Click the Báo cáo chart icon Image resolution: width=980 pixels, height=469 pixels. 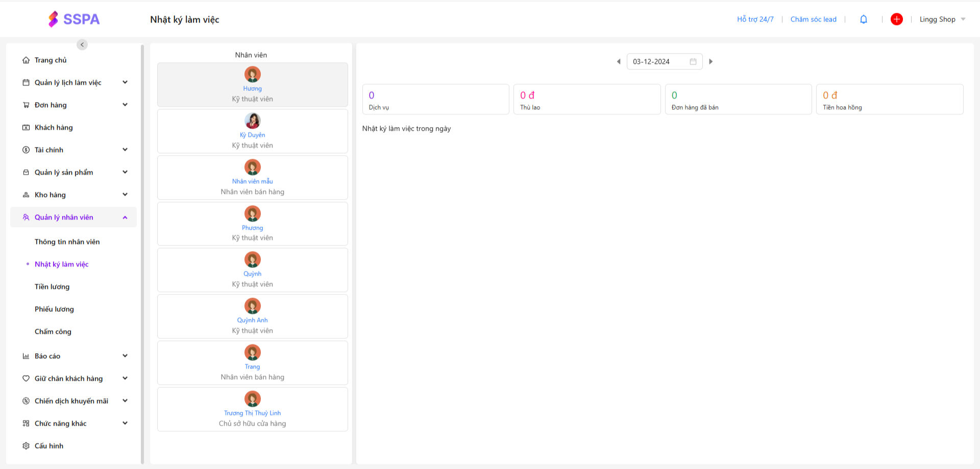(26, 356)
